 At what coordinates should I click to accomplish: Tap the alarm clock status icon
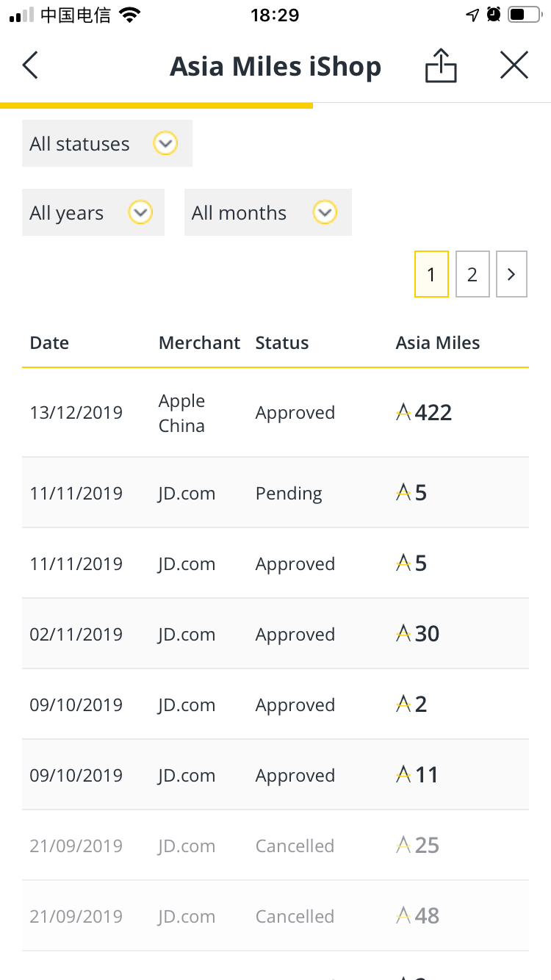(494, 15)
